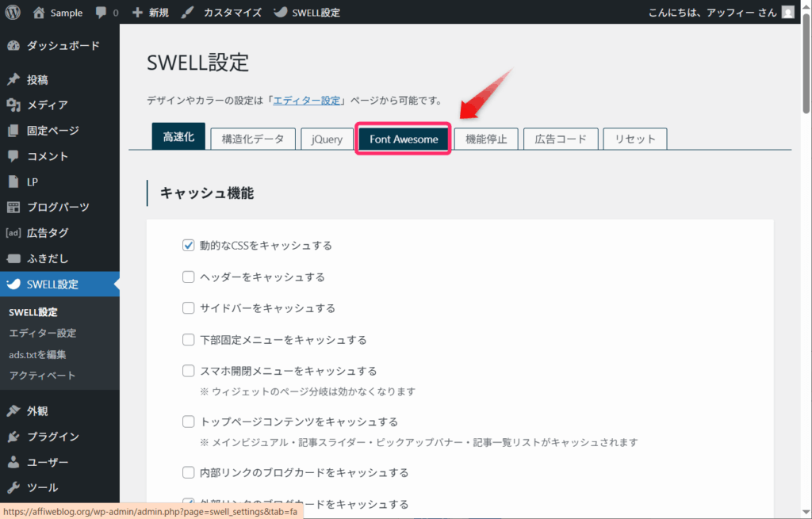Click the ブログパーツ layout icon
Image resolution: width=812 pixels, height=519 pixels.
pos(13,207)
